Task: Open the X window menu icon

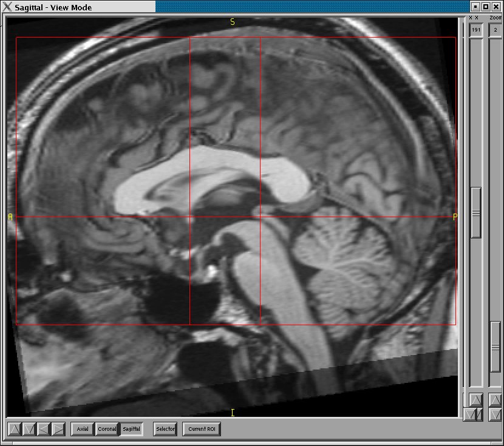Action: [8, 7]
